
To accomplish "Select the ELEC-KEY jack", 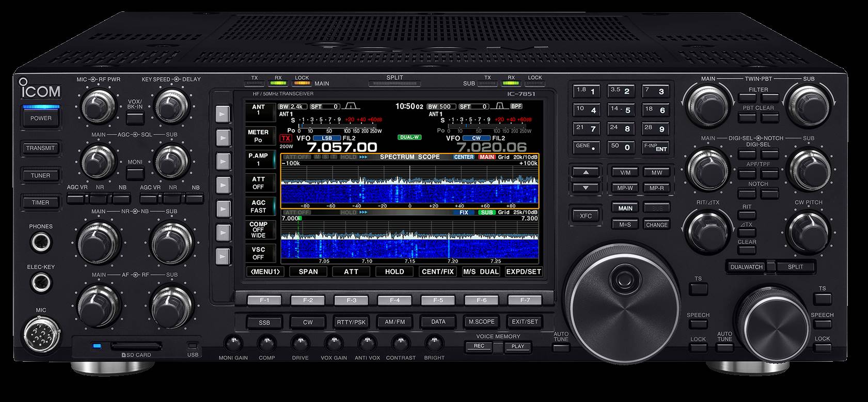I will [x=41, y=283].
